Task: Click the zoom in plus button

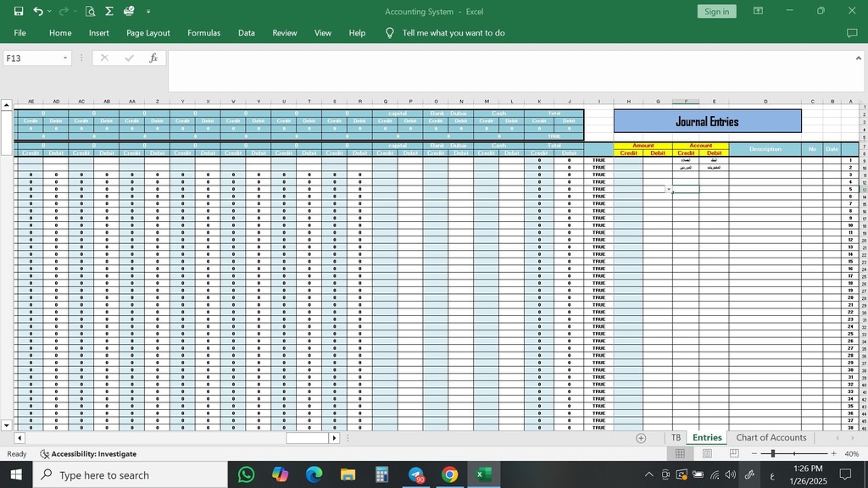Action: coord(834,454)
